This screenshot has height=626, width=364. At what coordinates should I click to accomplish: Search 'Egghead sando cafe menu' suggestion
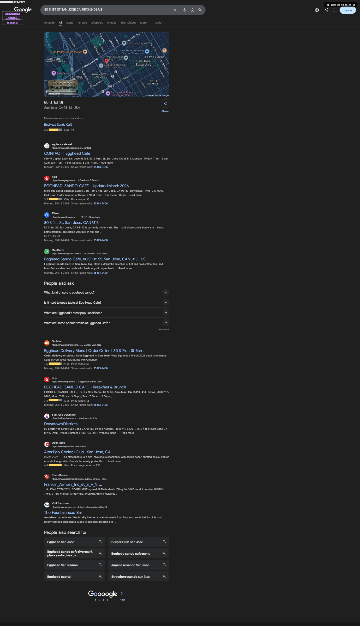point(138,553)
